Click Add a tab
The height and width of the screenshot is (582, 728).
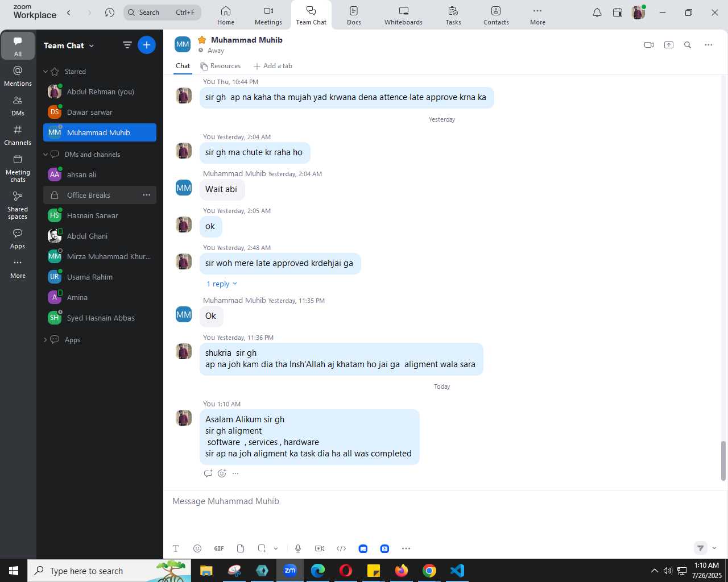point(273,66)
